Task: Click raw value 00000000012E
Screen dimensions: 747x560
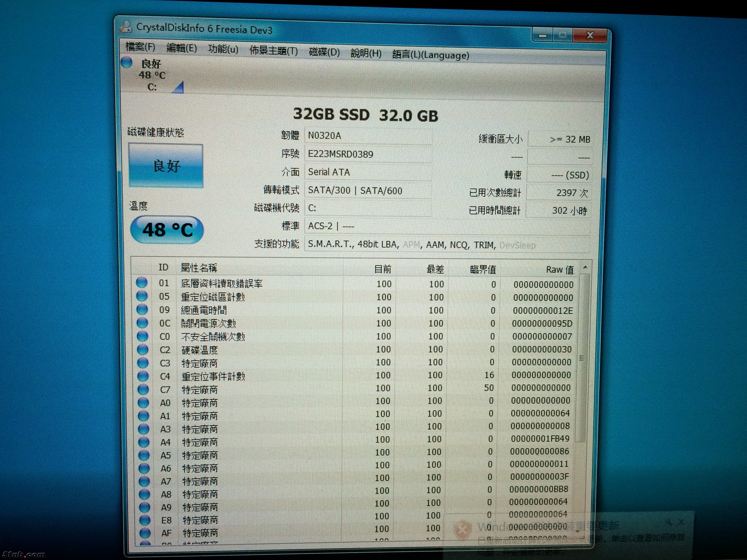Action: pos(543,311)
